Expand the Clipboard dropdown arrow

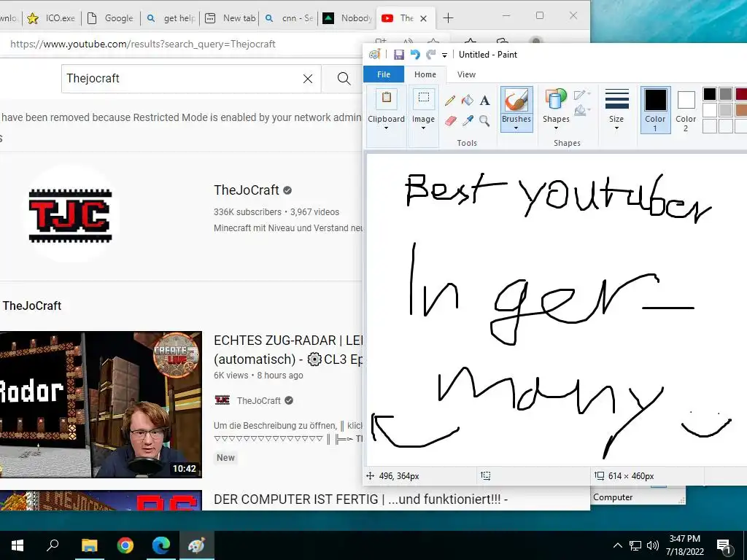(x=387, y=128)
